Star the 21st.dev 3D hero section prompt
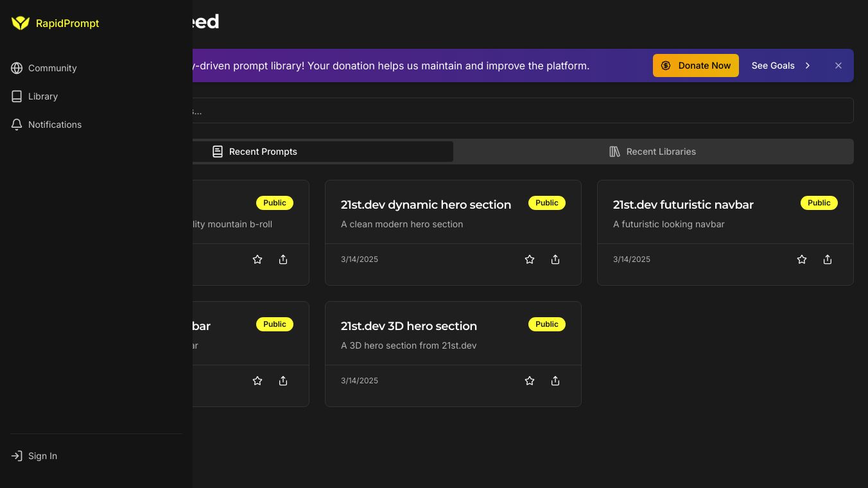This screenshot has width=868, height=488. pyautogui.click(x=530, y=381)
